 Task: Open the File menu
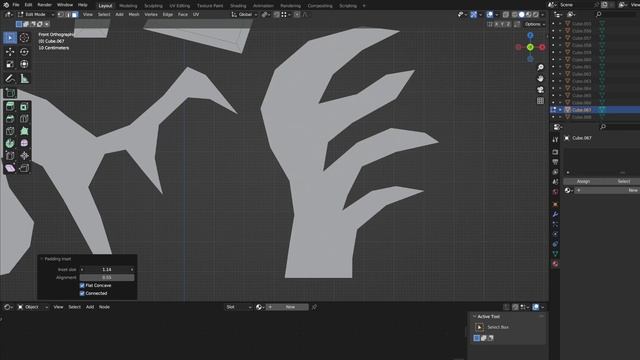[16, 5]
